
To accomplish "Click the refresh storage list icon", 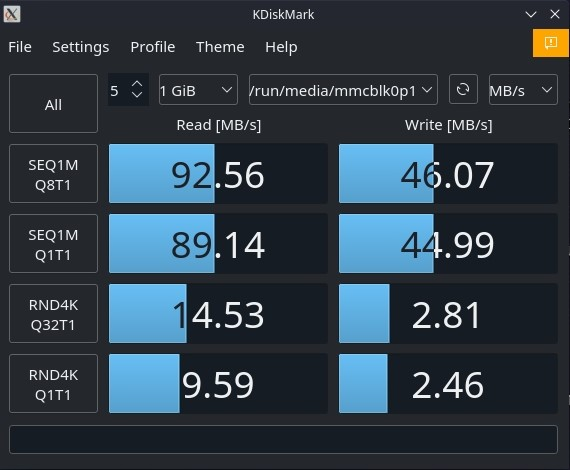I will [x=463, y=89].
